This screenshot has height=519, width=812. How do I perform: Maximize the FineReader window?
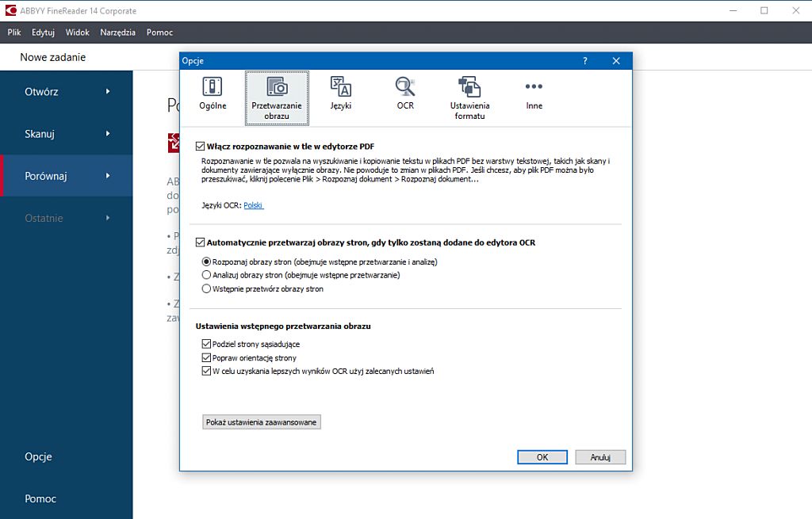pyautogui.click(x=764, y=10)
